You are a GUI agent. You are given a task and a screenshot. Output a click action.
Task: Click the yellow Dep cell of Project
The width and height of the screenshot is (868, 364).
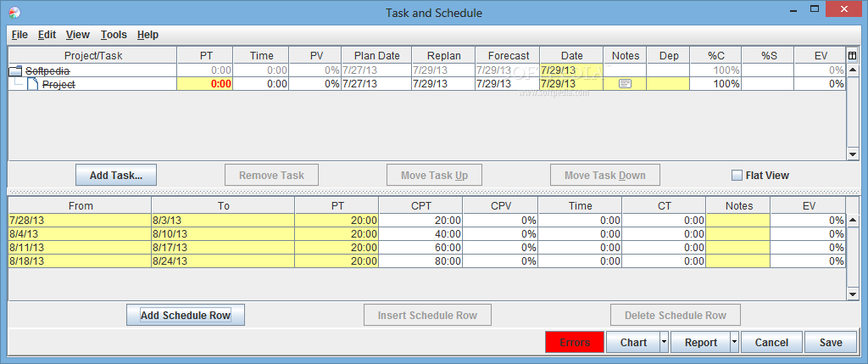pos(668,84)
